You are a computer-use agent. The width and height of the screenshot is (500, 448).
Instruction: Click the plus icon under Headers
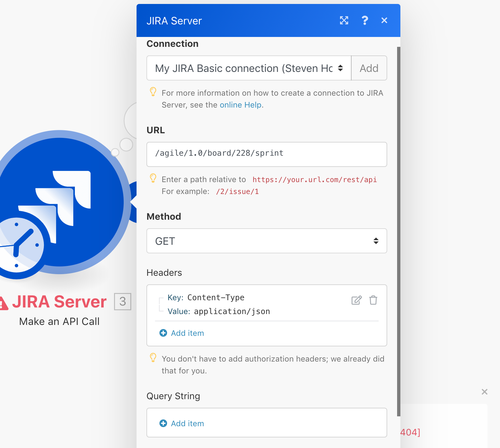[163, 333]
